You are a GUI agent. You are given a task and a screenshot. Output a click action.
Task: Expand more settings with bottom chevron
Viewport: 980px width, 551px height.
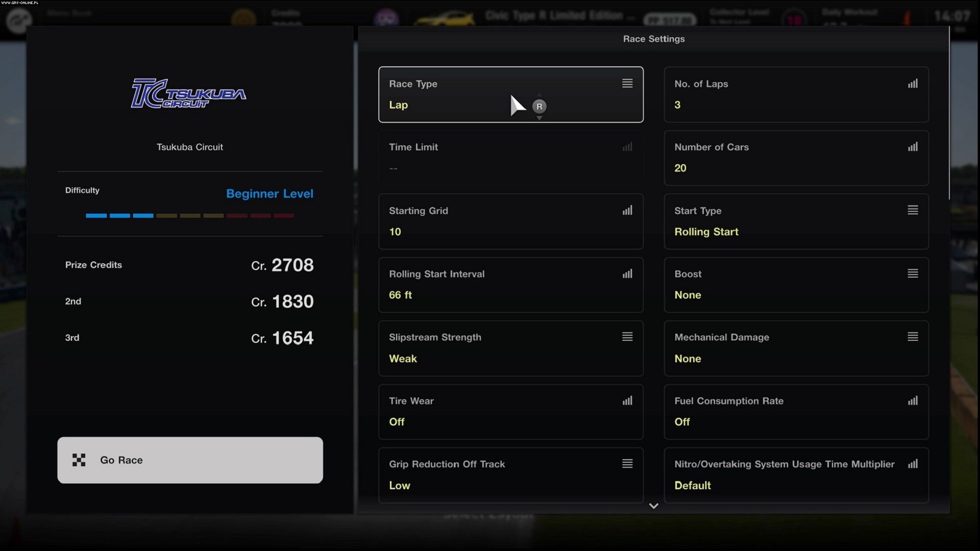click(653, 506)
